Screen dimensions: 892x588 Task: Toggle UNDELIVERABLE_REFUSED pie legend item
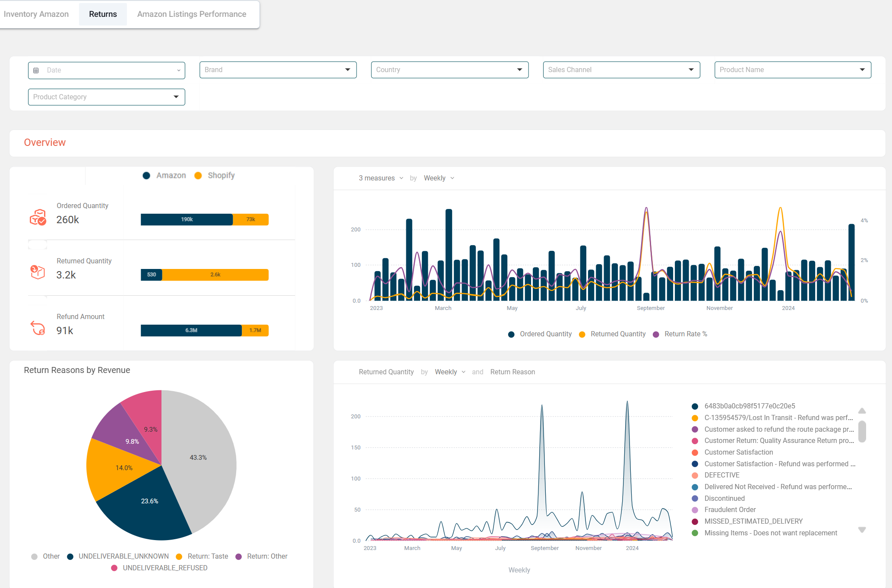[159, 568]
